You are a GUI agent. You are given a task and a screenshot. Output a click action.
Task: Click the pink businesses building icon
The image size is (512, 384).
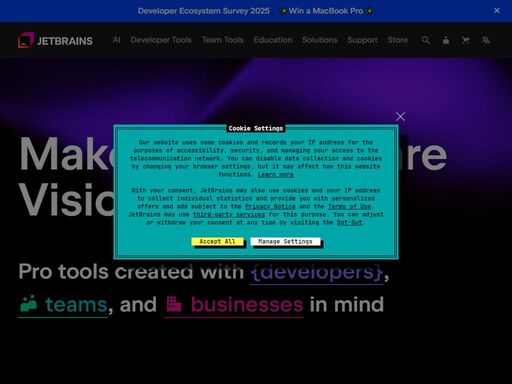(x=174, y=304)
